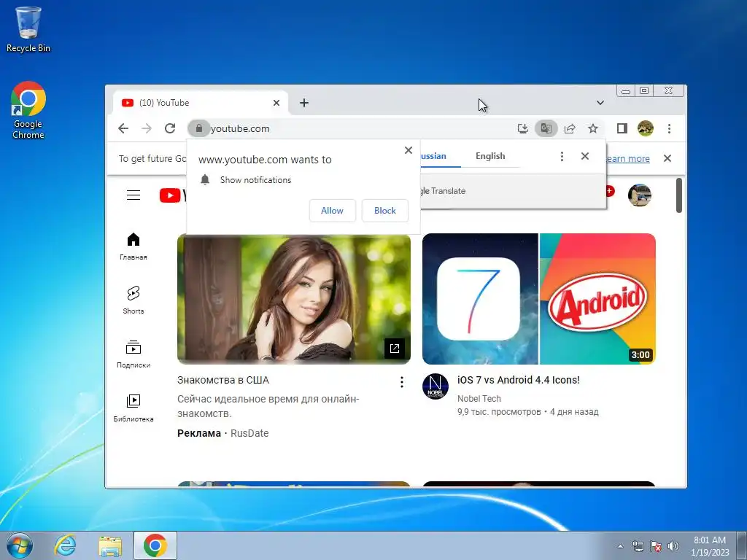The height and width of the screenshot is (560, 747).
Task: Open ad options three-dot menu
Action: (x=402, y=382)
